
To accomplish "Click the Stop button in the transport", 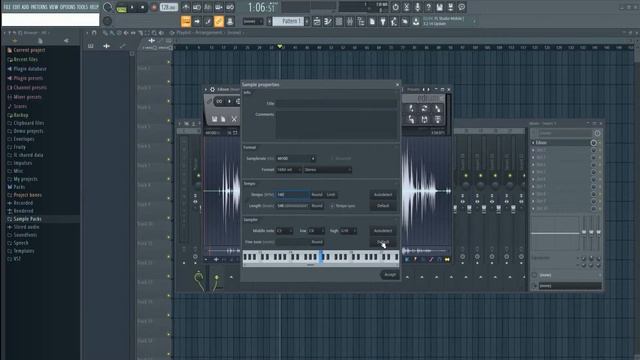I will [142, 7].
